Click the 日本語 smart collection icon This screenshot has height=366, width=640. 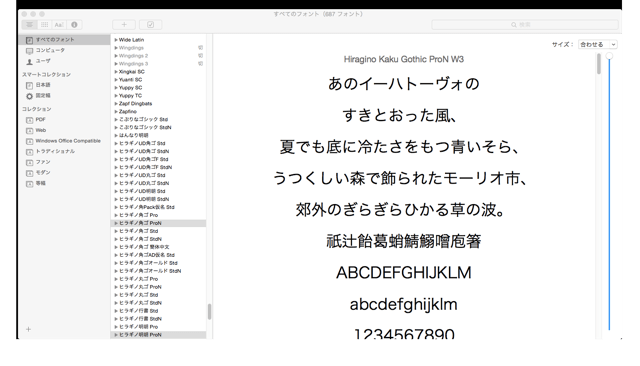(29, 85)
